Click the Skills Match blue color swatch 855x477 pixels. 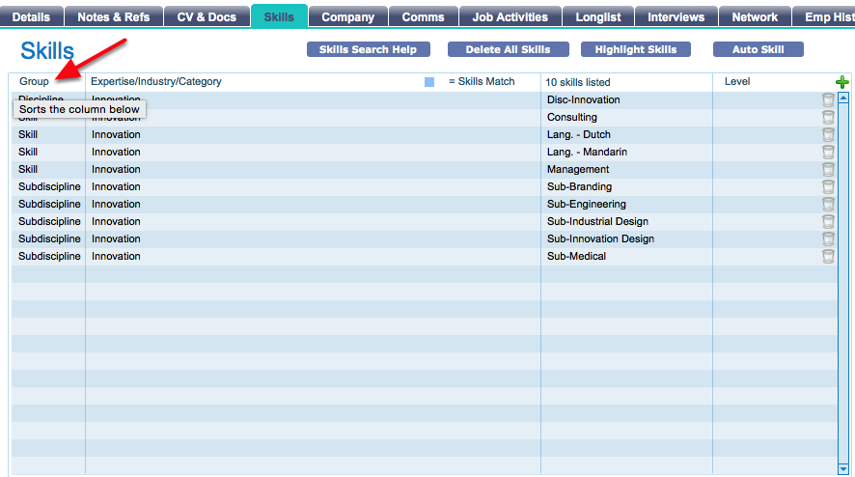[429, 82]
